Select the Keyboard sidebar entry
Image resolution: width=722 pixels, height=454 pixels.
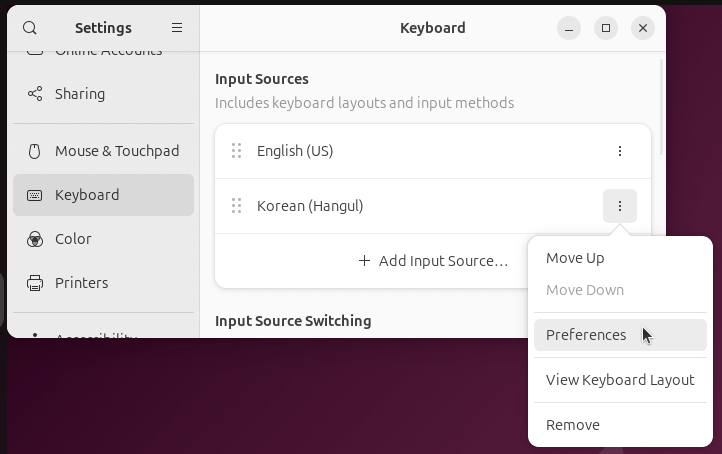(x=104, y=195)
